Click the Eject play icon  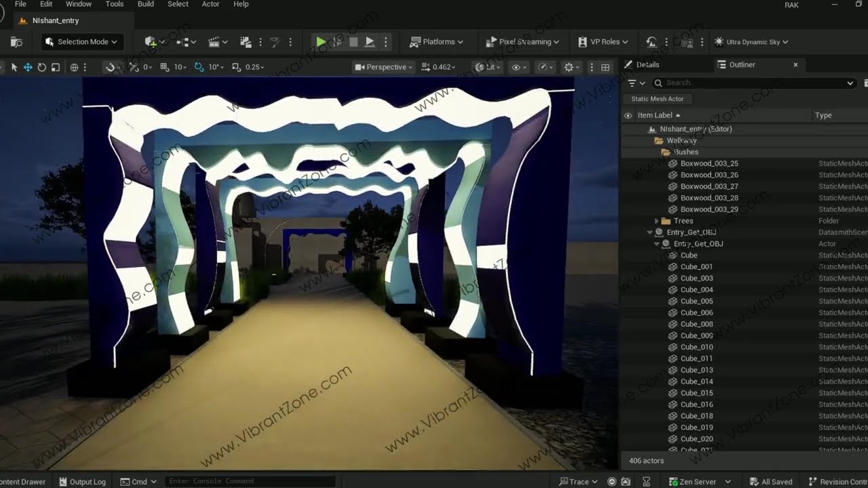coord(370,42)
